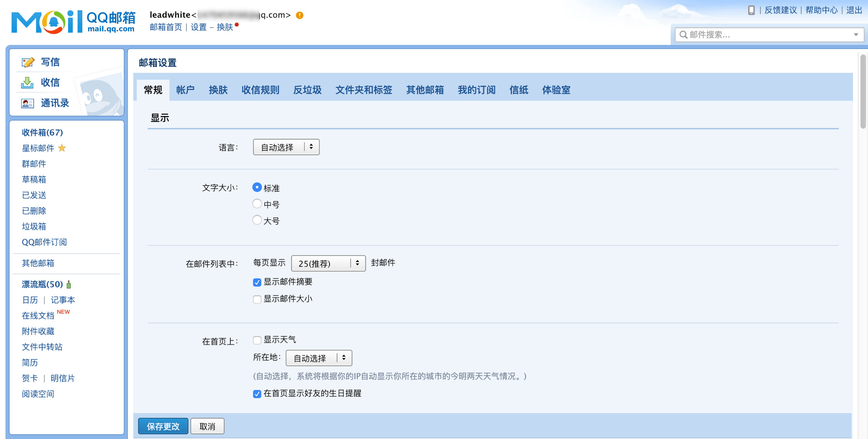Switch to the 反垃圾 settings tab
868x439 pixels.
tap(307, 90)
